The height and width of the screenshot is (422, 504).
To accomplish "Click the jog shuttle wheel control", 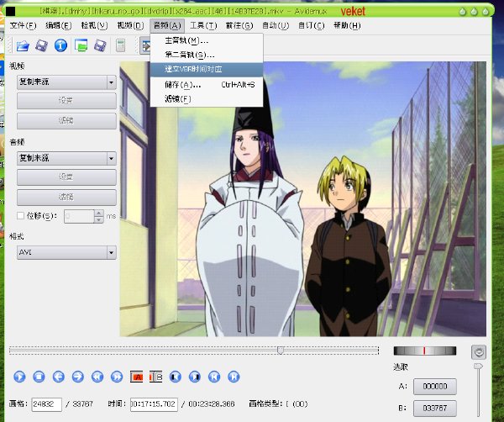I will pos(425,351).
